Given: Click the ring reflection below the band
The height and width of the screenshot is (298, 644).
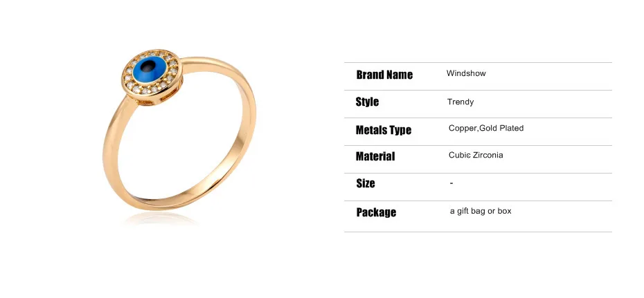Looking at the screenshot, I should pyautogui.click(x=160, y=219).
